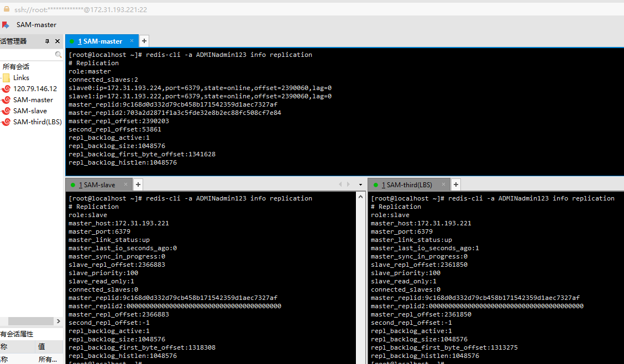624x364 pixels.
Task: Add new tab beside SAM-third(LBS)
Action: coord(456,184)
